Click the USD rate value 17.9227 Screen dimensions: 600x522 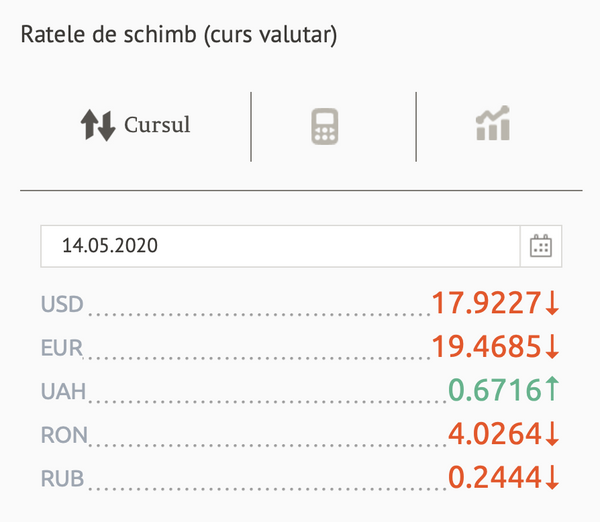tap(486, 303)
